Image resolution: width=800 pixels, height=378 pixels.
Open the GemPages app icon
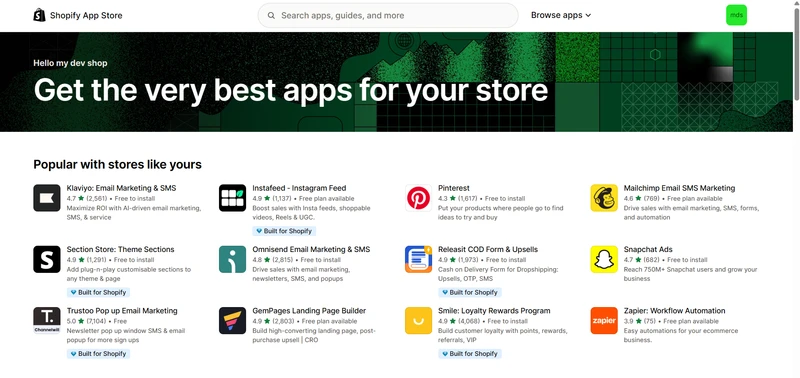233,320
